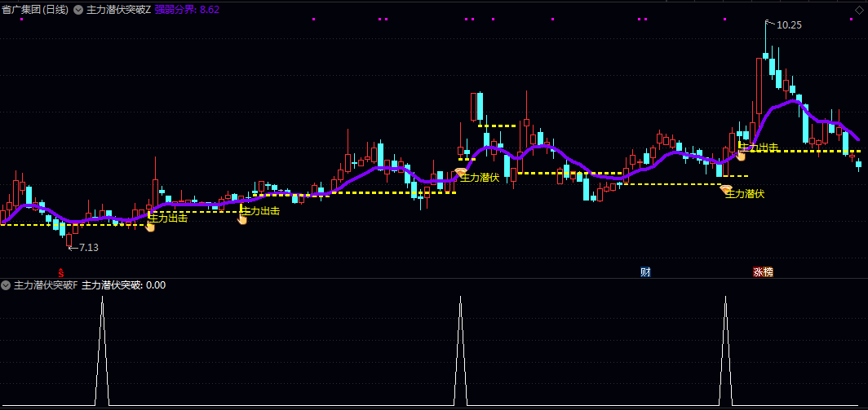This screenshot has height=410, width=868.
Task: Click the 财 marker icon
Action: coord(645,271)
